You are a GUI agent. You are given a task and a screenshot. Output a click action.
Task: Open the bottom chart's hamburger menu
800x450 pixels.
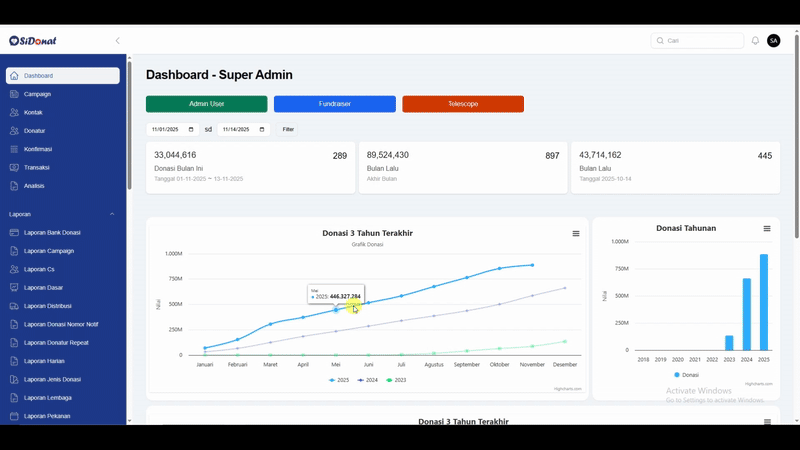point(767,422)
